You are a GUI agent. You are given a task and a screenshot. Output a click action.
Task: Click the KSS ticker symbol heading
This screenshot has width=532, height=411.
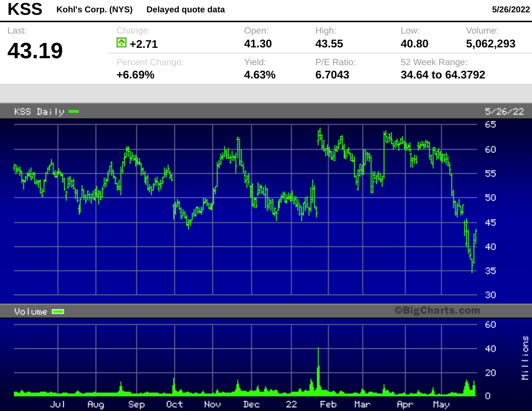pos(25,9)
